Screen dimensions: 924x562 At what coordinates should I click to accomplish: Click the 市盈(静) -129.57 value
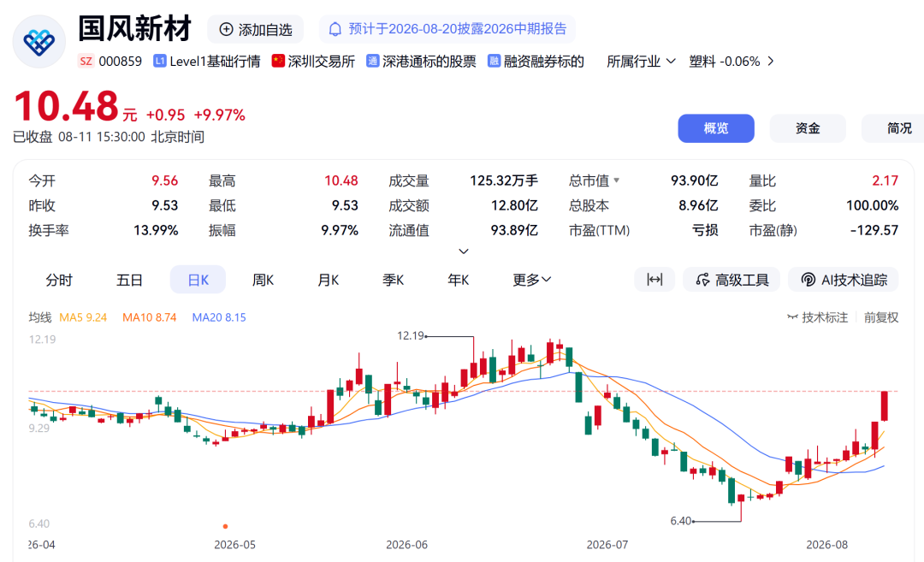coord(874,230)
